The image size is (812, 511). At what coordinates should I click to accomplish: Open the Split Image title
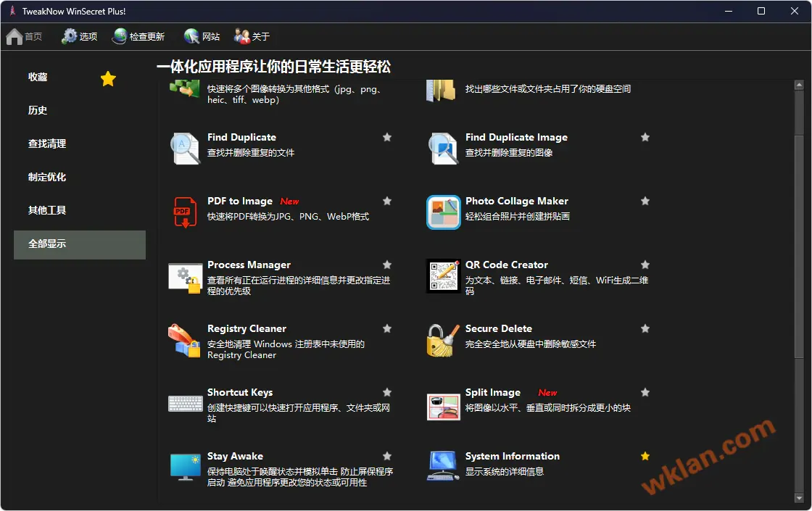coord(493,392)
